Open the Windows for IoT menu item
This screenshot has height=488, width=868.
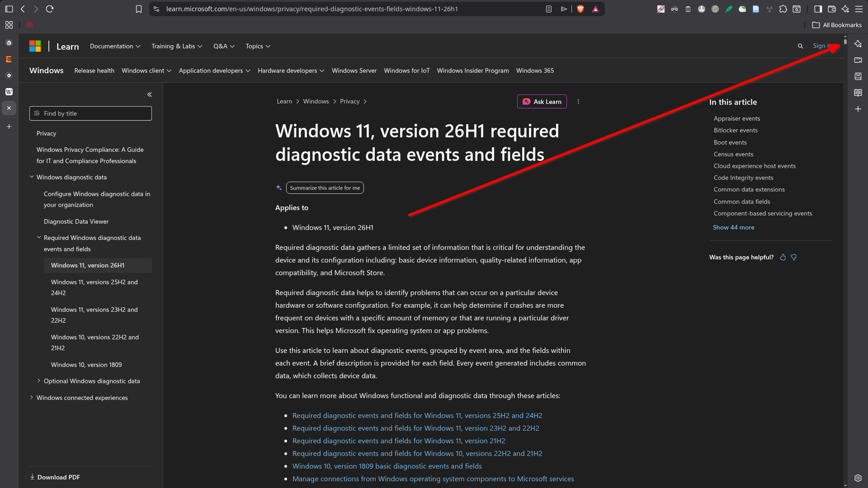pos(407,70)
